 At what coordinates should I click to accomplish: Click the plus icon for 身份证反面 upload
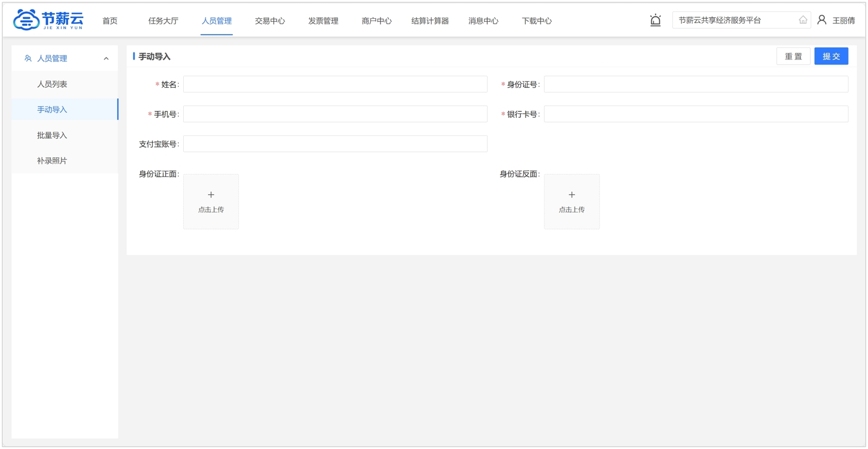tap(571, 195)
